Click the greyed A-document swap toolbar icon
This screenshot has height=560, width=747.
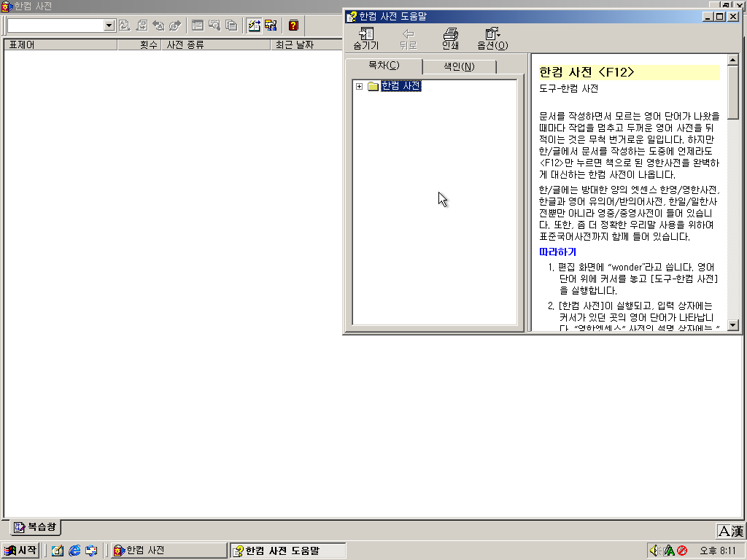124,26
